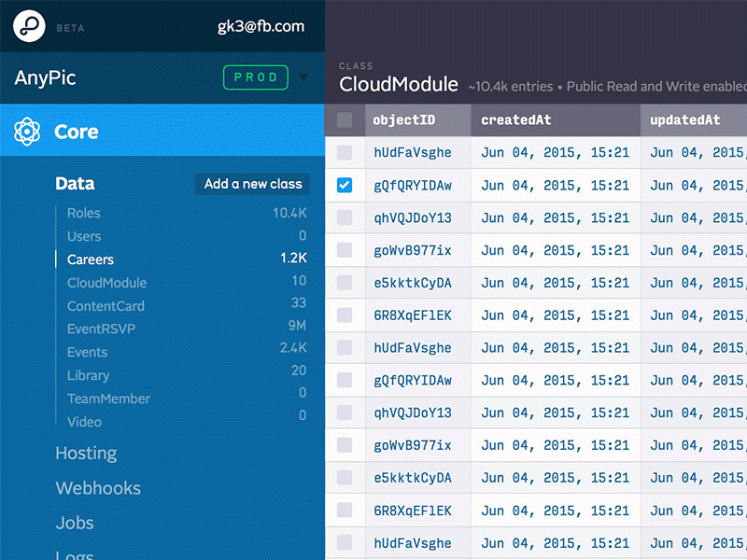Viewport: 747px width, 560px height.
Task: Click the AnyPic app name
Action: coord(45,77)
